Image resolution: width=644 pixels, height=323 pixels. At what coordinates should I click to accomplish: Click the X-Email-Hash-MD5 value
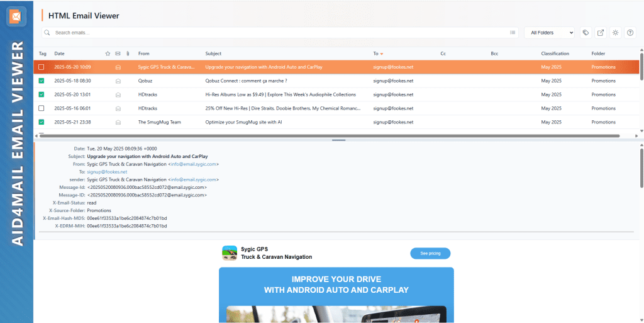[127, 218]
